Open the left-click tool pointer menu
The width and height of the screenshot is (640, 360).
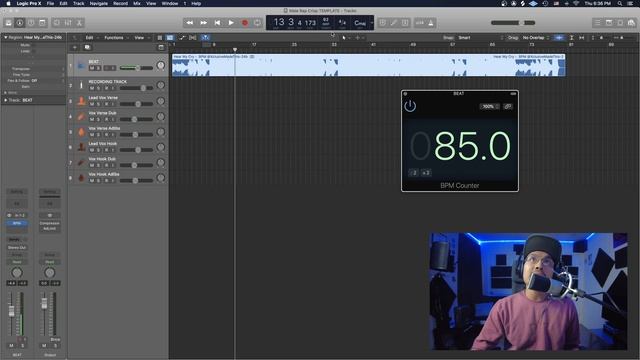[345, 38]
